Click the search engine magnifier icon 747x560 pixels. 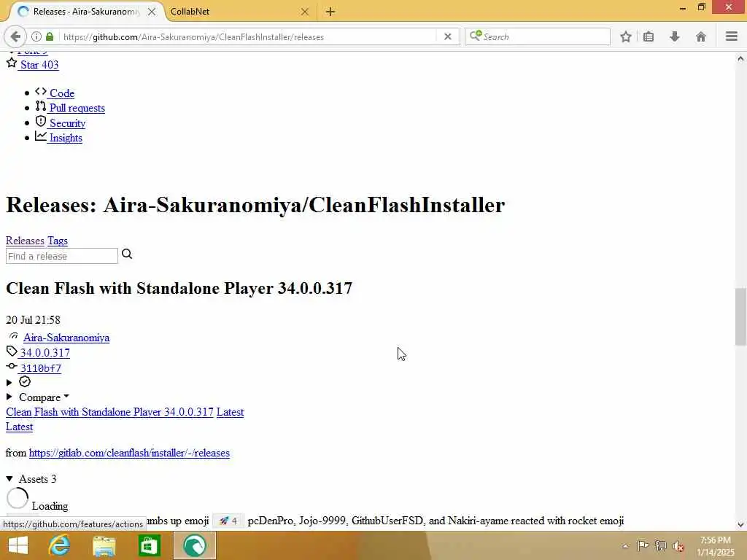tap(476, 36)
